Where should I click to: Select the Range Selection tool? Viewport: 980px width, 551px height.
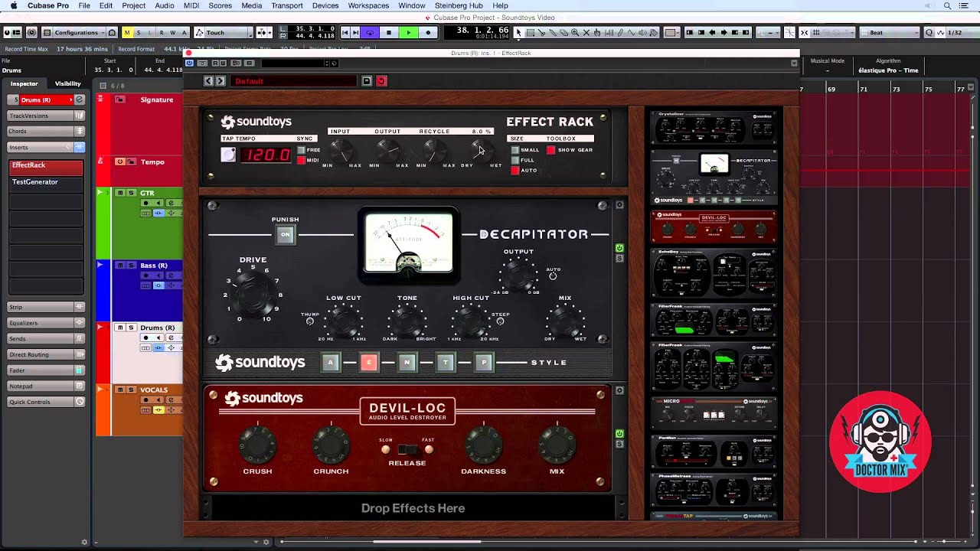530,32
